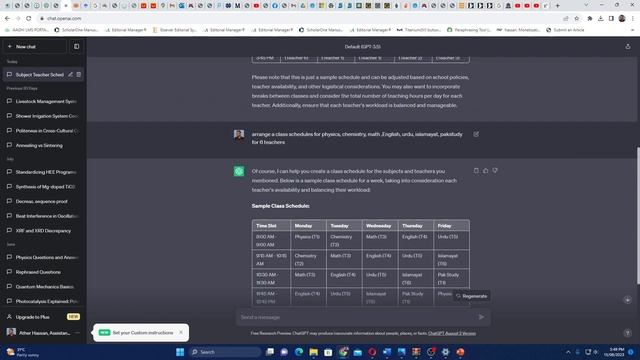Share the chat via top-right icon

pos(628,47)
